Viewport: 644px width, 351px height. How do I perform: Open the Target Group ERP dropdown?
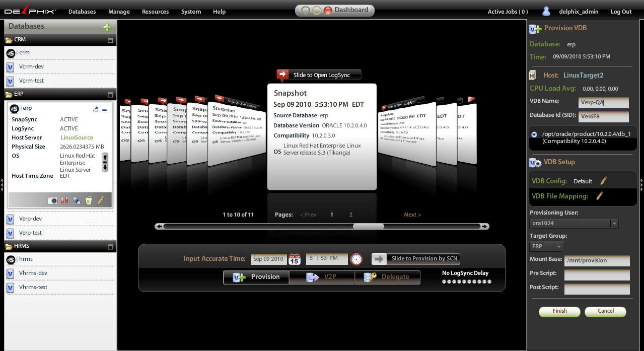(x=546, y=247)
